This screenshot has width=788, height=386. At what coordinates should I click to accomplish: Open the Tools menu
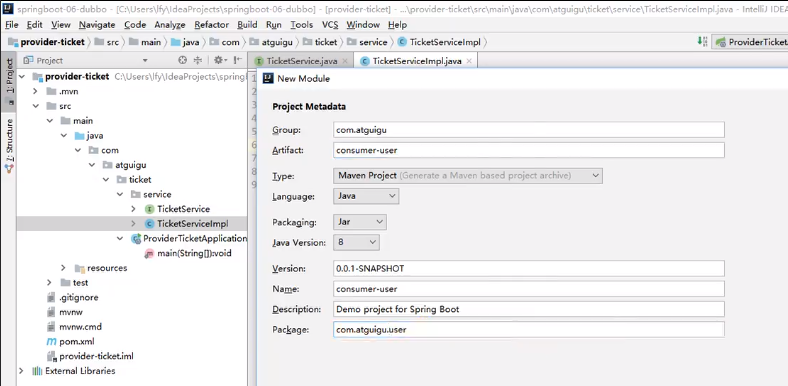302,25
